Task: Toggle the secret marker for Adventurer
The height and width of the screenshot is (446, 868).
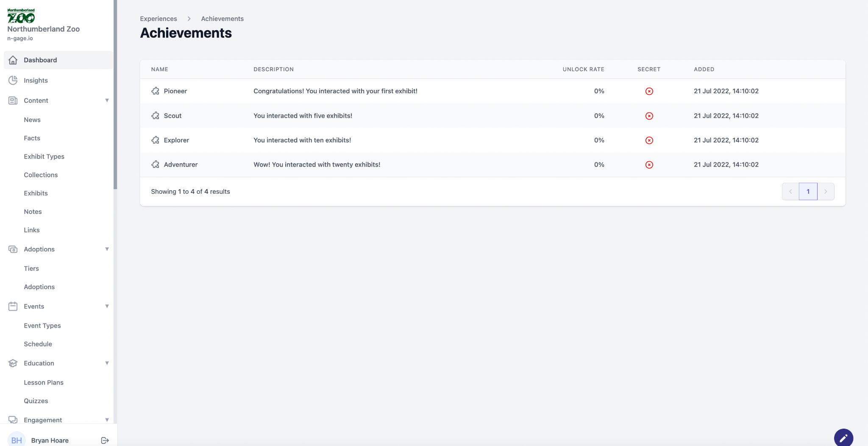Action: [x=649, y=165]
